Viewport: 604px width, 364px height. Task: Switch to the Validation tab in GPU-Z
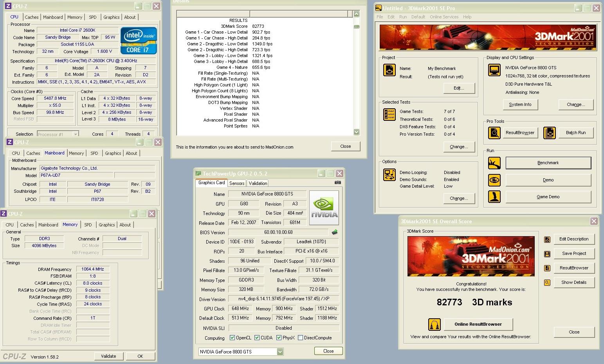pos(258,183)
